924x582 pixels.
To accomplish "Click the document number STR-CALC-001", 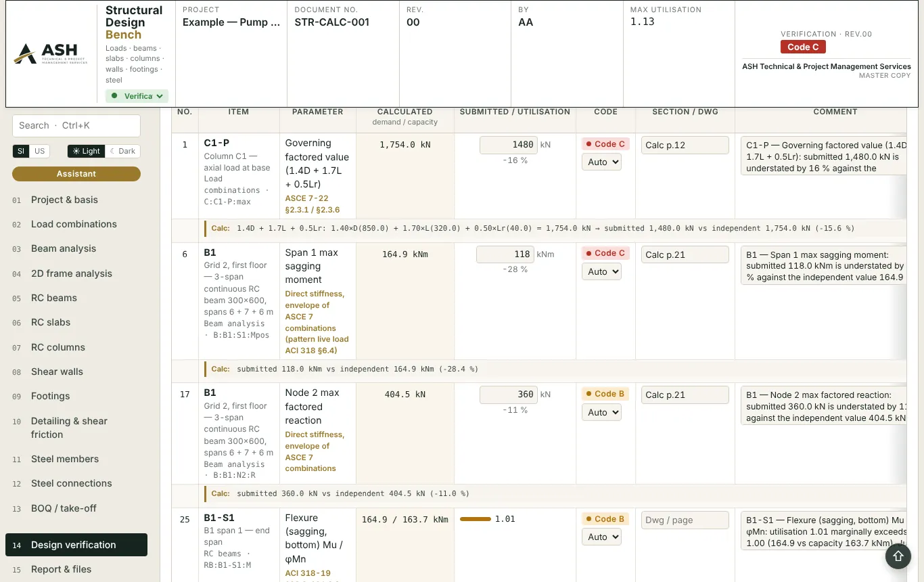I will coord(332,22).
